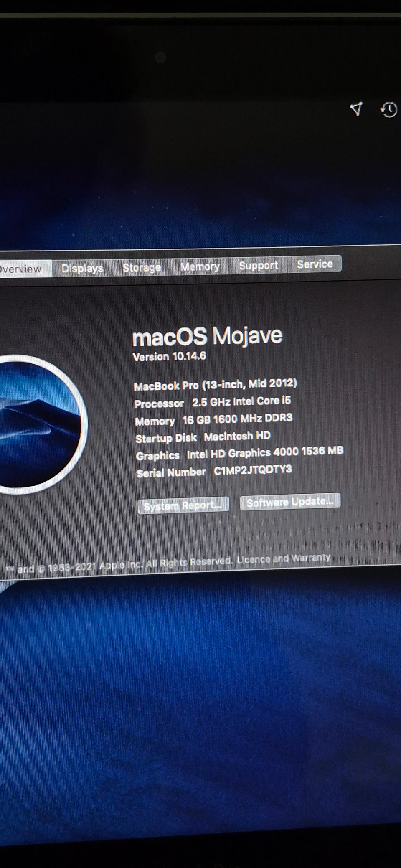Screen dimensions: 401x868
Task: Click the System Report... button
Action: point(183,505)
